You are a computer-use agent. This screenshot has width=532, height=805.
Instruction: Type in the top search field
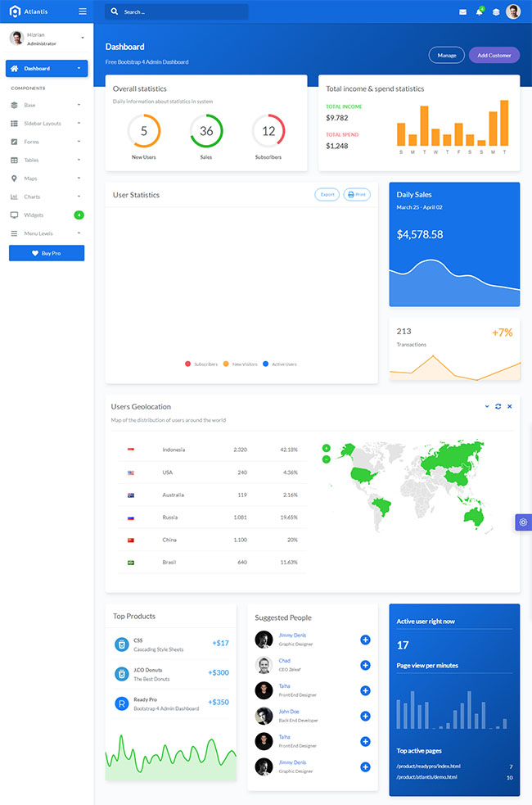coord(182,12)
